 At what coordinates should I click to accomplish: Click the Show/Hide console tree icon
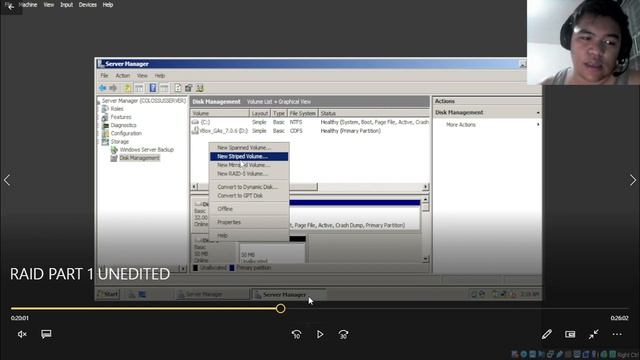click(x=139, y=88)
